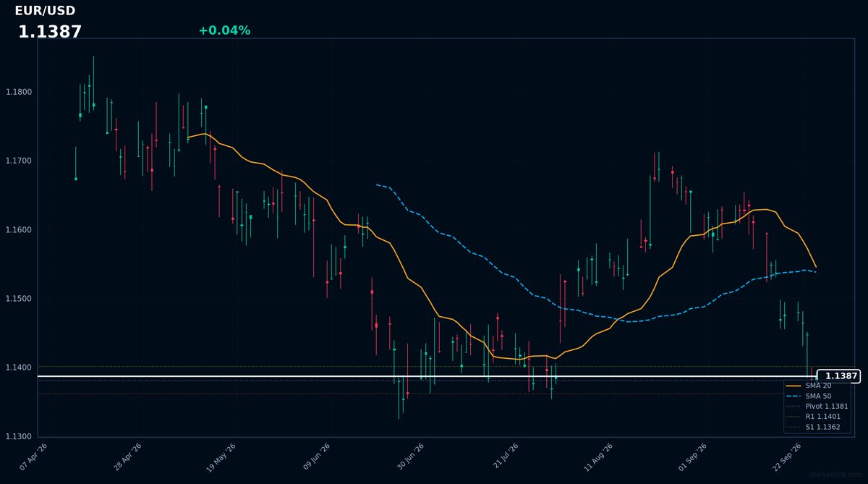Click the 1.1300 y-axis label
Image resolution: width=868 pixels, height=484 pixels.
(x=18, y=437)
